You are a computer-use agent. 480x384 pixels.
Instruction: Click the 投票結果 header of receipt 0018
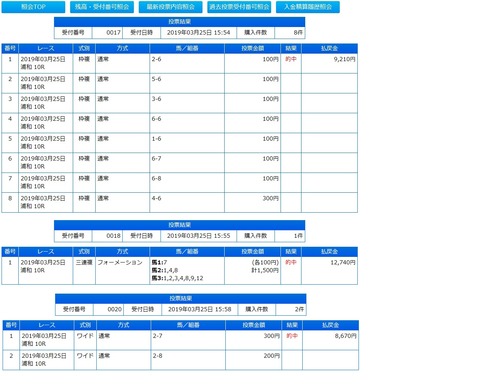pyautogui.click(x=180, y=225)
